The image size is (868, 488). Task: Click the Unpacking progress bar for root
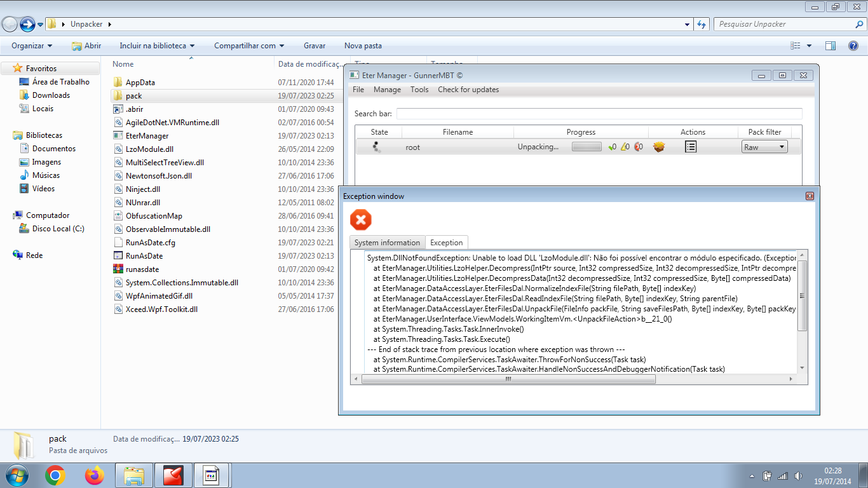coord(587,147)
